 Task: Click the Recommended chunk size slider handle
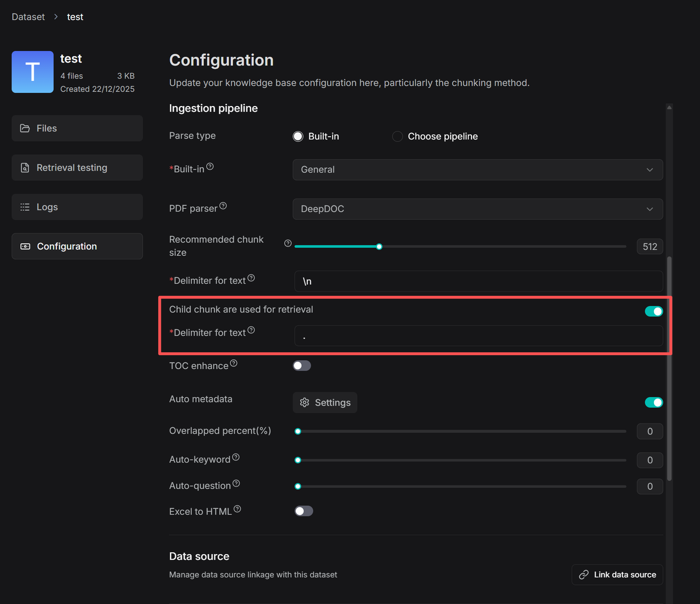point(379,247)
